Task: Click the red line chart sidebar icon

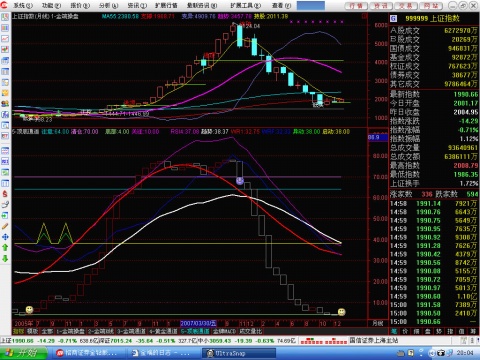Action: pos(5,39)
